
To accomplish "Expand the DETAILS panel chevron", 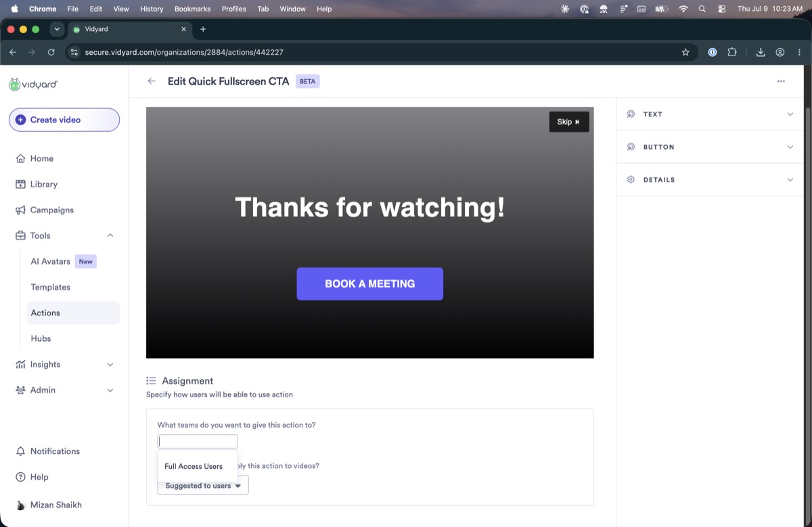I will [x=790, y=180].
